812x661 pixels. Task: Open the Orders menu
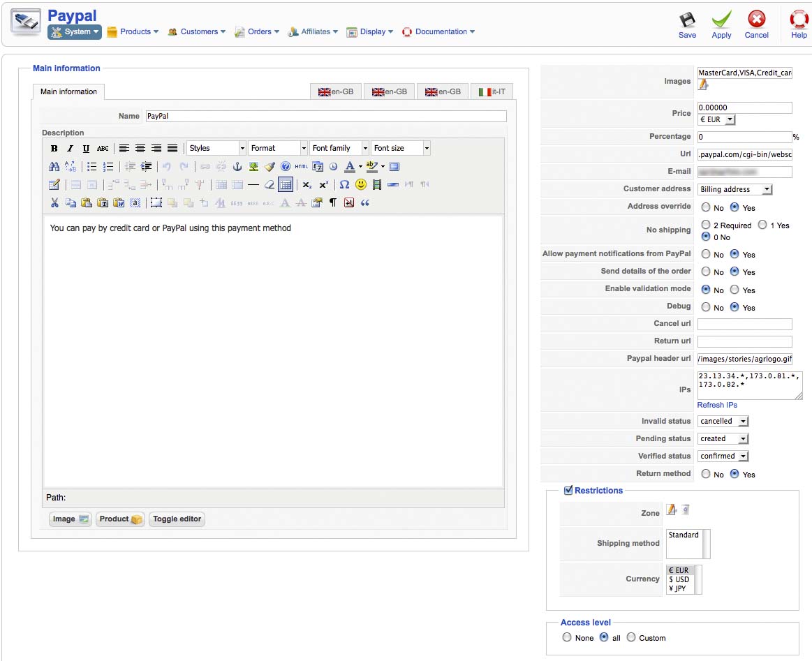(x=257, y=32)
